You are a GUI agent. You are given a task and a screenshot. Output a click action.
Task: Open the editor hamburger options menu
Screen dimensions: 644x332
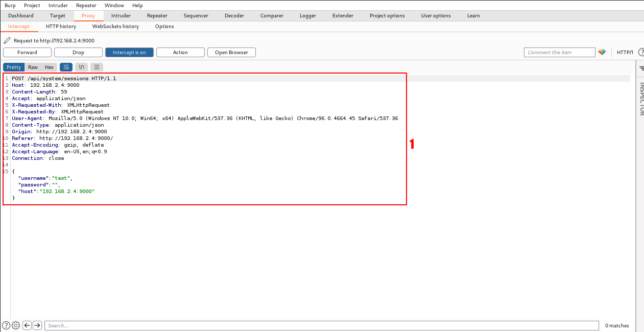(97, 67)
